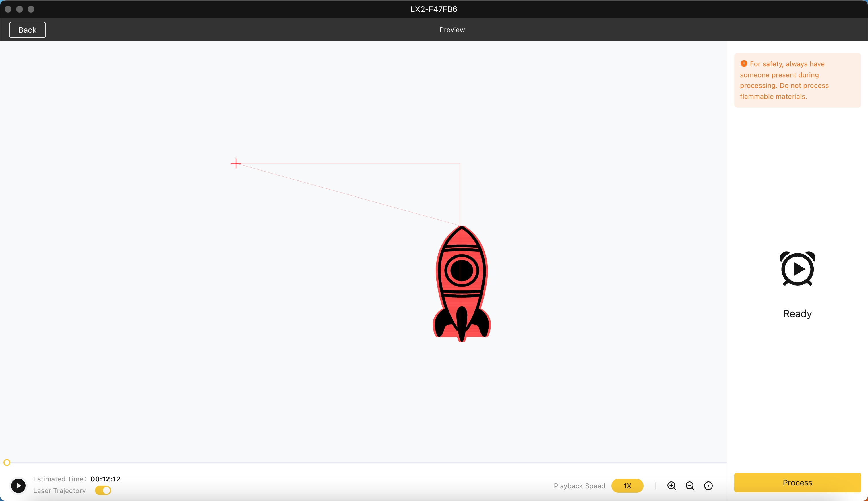This screenshot has height=501, width=868.
Task: Go back using the Back button
Action: (27, 30)
